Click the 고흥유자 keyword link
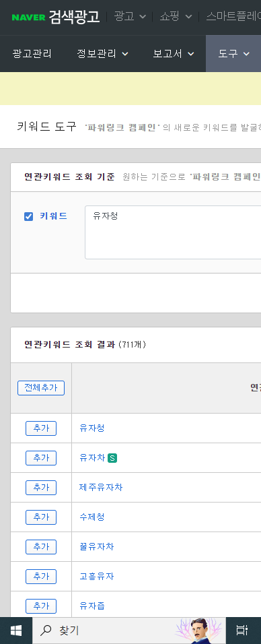Viewport: 261px width, 644px height. click(x=96, y=576)
